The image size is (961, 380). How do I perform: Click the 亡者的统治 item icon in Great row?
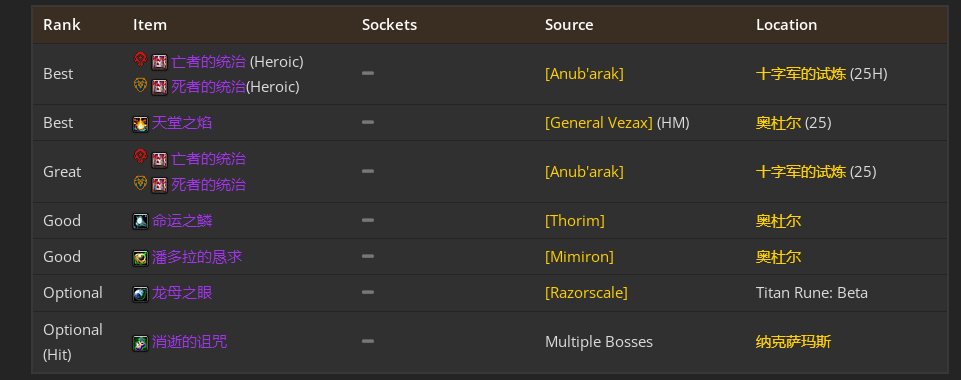coord(159,159)
